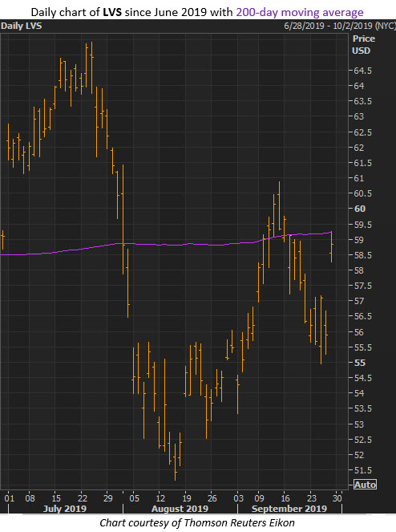Click the '05' date tick label
This screenshot has height=532, width=396.
[x=134, y=498]
